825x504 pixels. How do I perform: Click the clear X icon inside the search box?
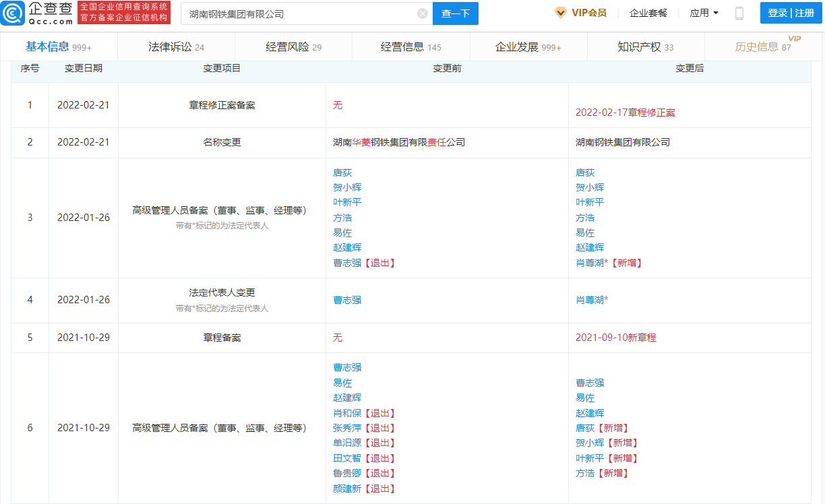point(423,13)
